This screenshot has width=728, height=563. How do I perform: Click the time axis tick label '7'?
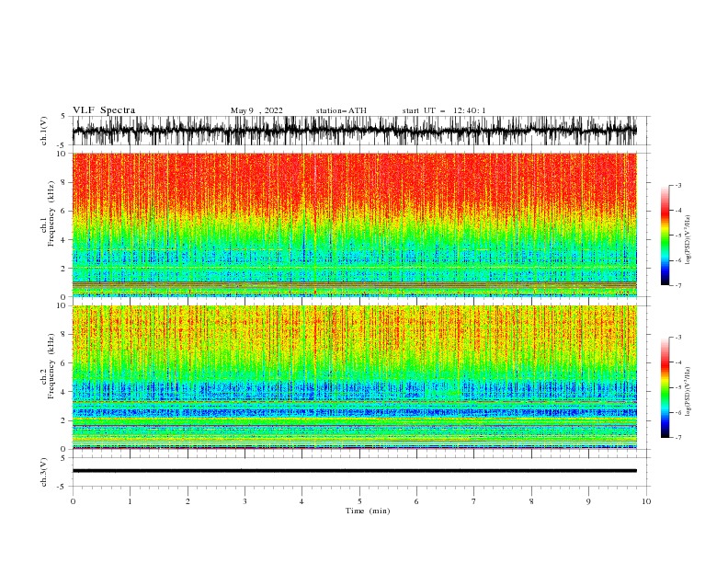(474, 501)
